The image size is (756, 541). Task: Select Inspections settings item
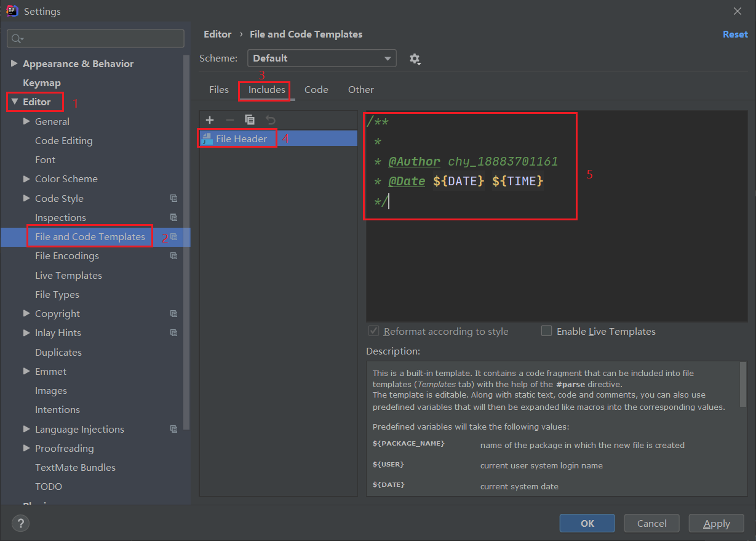coord(60,217)
